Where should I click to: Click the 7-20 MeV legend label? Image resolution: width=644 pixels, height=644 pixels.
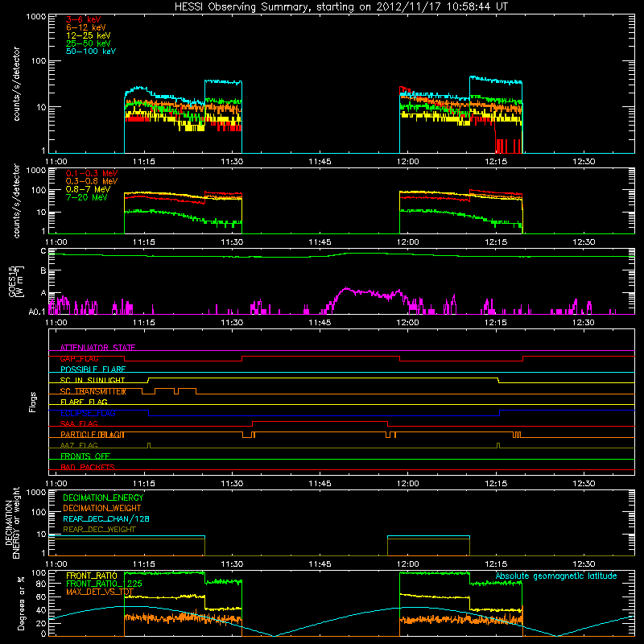86,197
